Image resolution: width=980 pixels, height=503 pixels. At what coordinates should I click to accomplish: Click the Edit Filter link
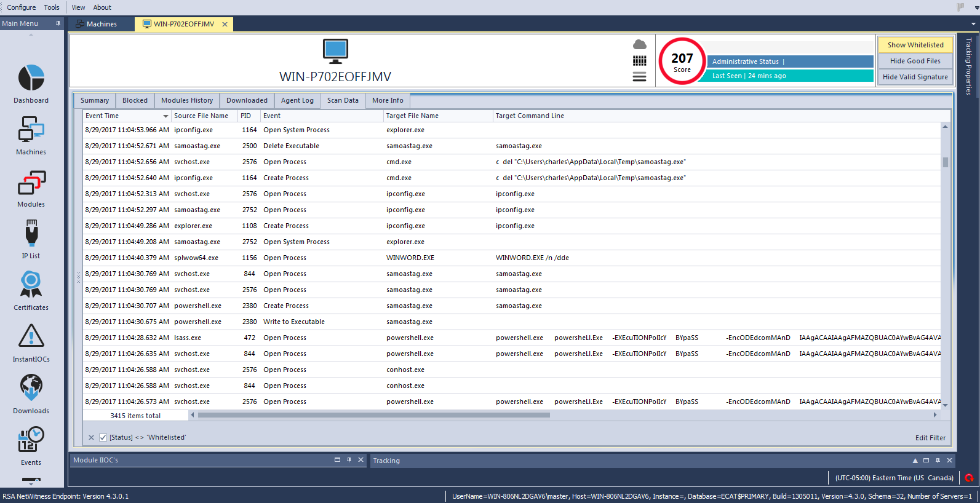pyautogui.click(x=930, y=438)
